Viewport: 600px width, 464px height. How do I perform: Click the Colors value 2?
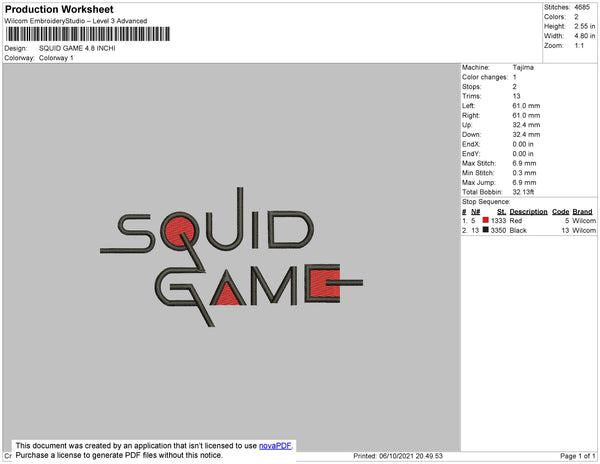576,17
